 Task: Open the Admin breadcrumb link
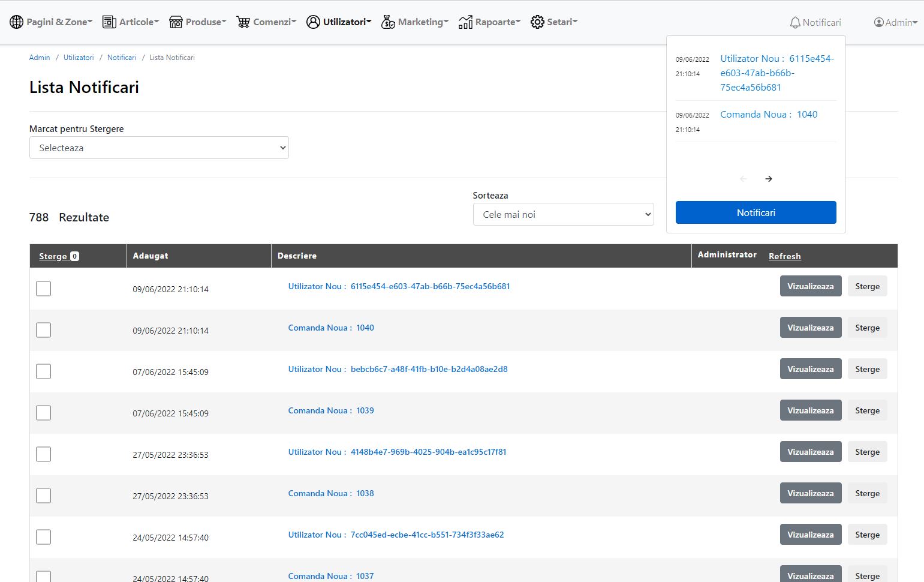coord(40,58)
